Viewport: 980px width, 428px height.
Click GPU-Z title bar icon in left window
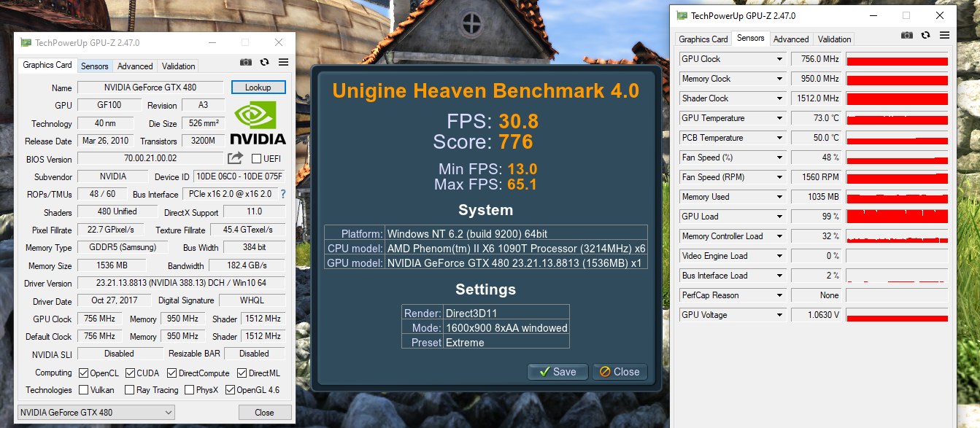(x=26, y=43)
